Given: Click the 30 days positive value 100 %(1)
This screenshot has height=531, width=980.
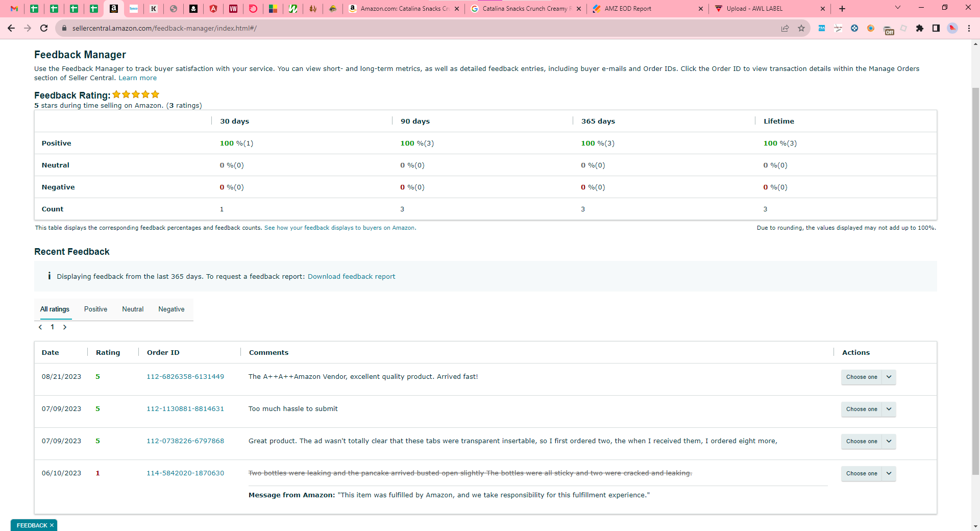Looking at the screenshot, I should coord(236,143).
